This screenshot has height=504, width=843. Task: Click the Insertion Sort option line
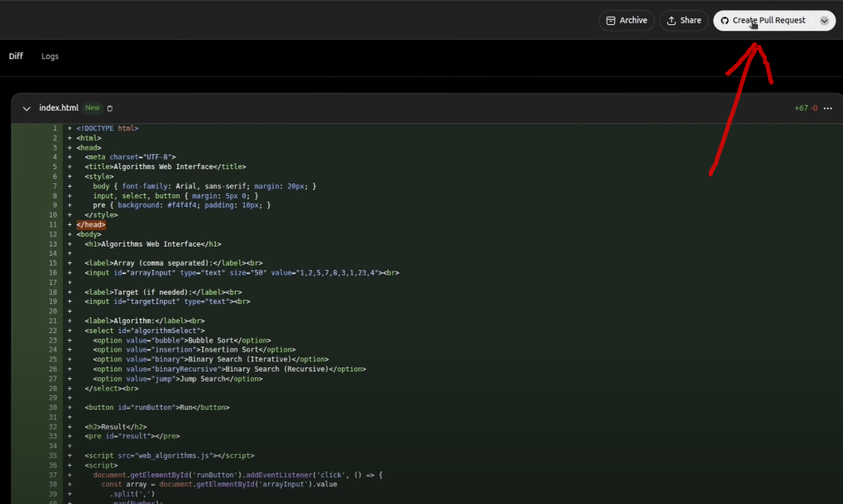(194, 350)
